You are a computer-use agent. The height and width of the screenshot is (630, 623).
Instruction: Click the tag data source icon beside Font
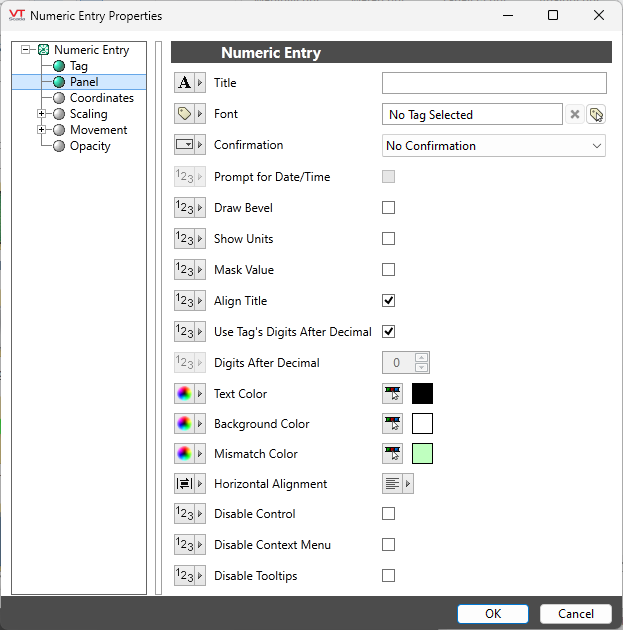coord(185,114)
